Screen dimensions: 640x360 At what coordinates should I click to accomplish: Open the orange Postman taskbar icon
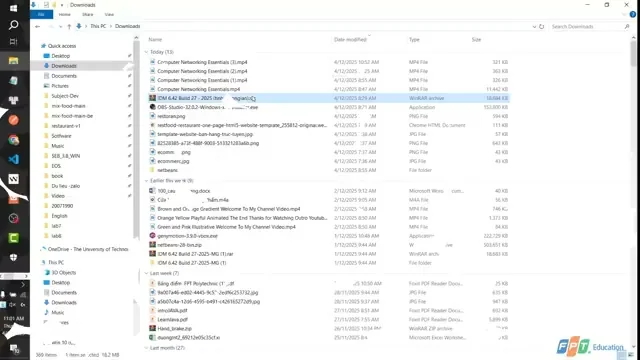coord(13,120)
